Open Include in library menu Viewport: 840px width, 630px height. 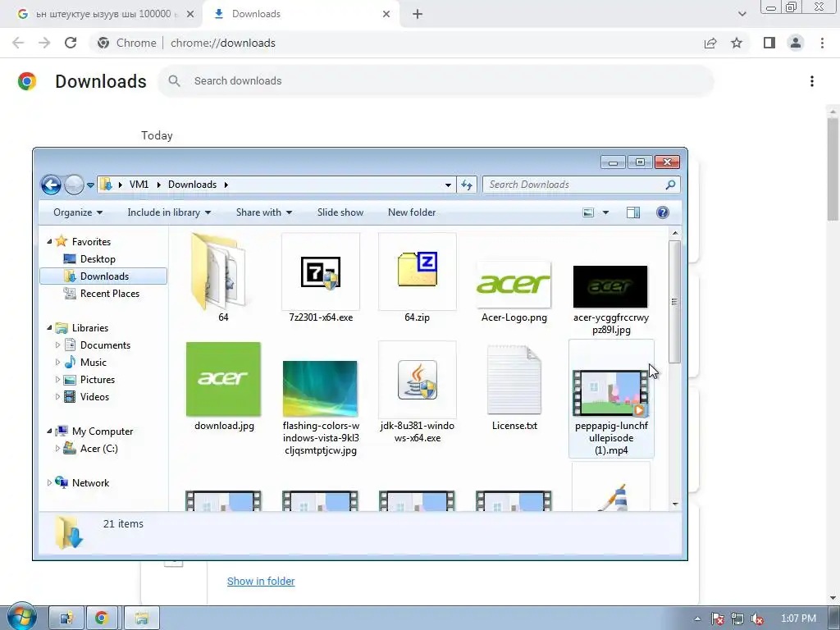169,212
